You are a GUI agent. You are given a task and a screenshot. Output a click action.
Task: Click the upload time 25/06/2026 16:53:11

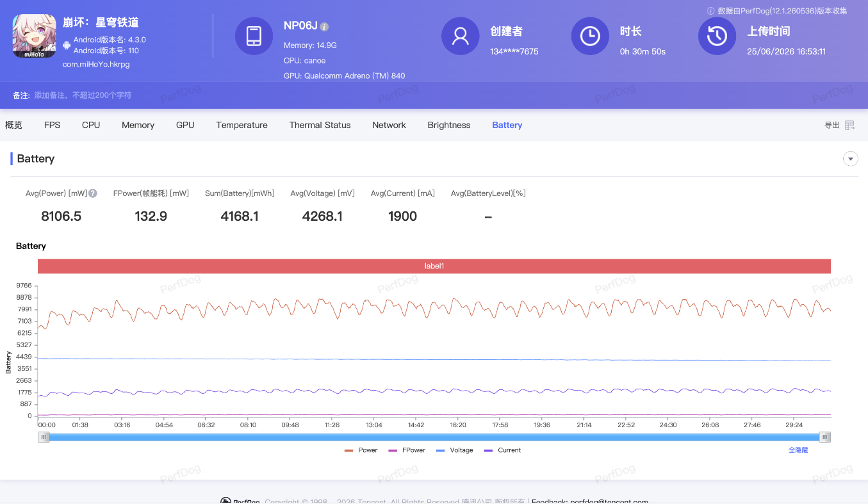786,51
